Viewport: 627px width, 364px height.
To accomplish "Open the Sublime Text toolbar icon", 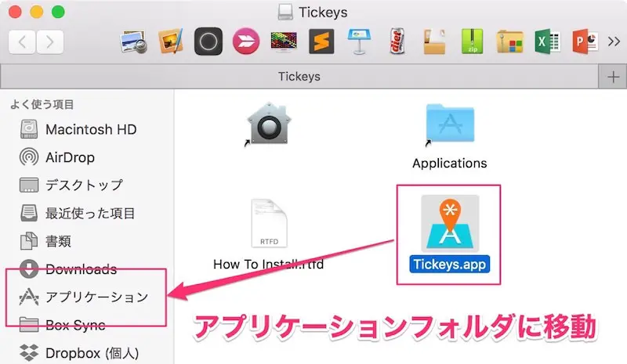I will coord(321,41).
